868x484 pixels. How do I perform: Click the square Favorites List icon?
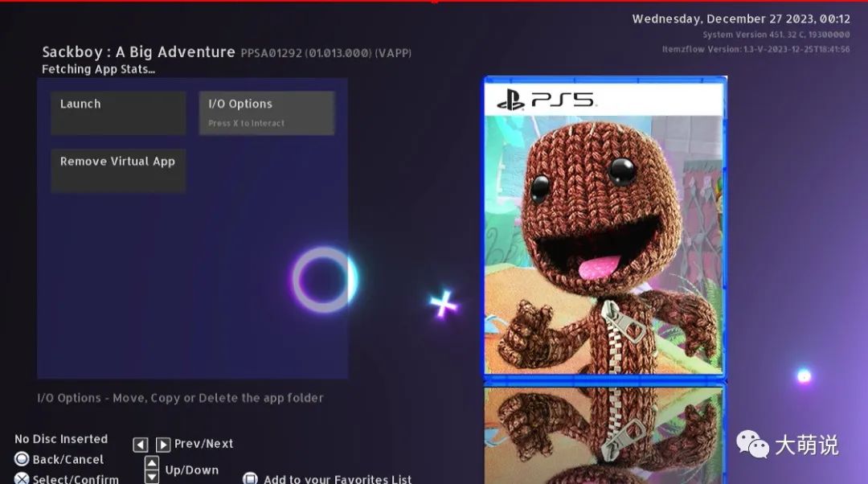(250, 478)
